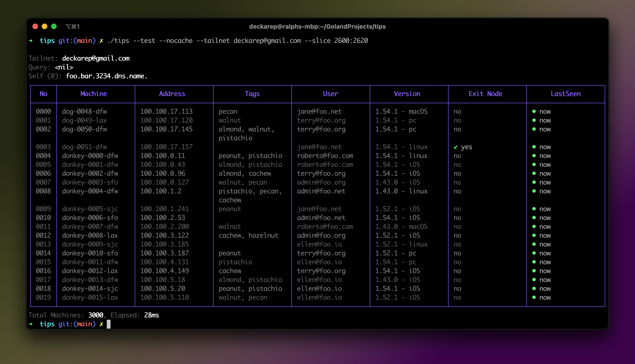This screenshot has height=364, width=635.
Task: Click the green checkmark beside yes
Action: pyautogui.click(x=456, y=147)
